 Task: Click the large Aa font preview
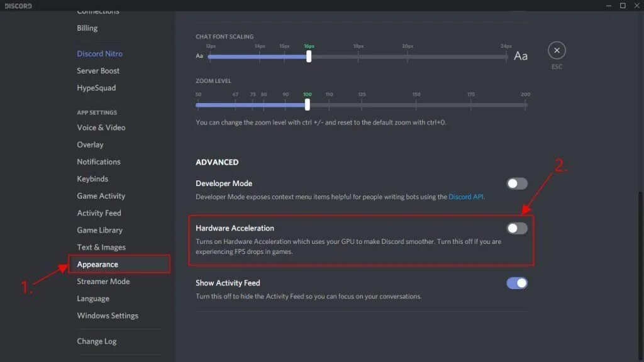pos(521,56)
